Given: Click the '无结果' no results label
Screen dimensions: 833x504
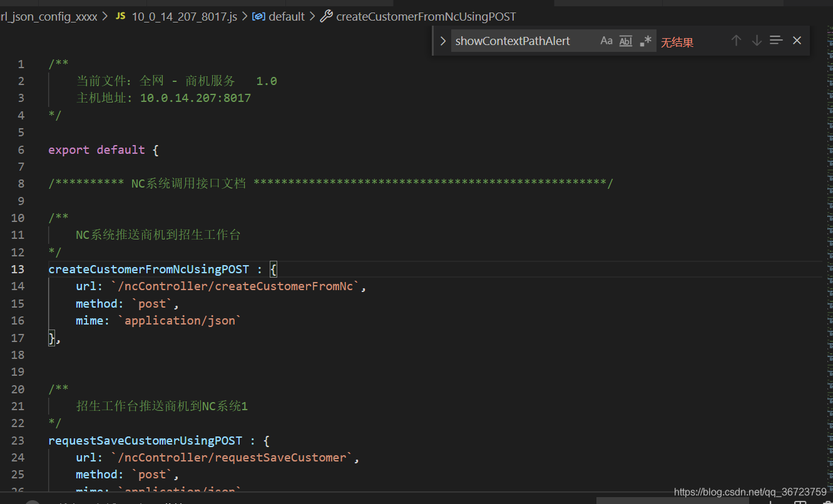Looking at the screenshot, I should click(677, 42).
